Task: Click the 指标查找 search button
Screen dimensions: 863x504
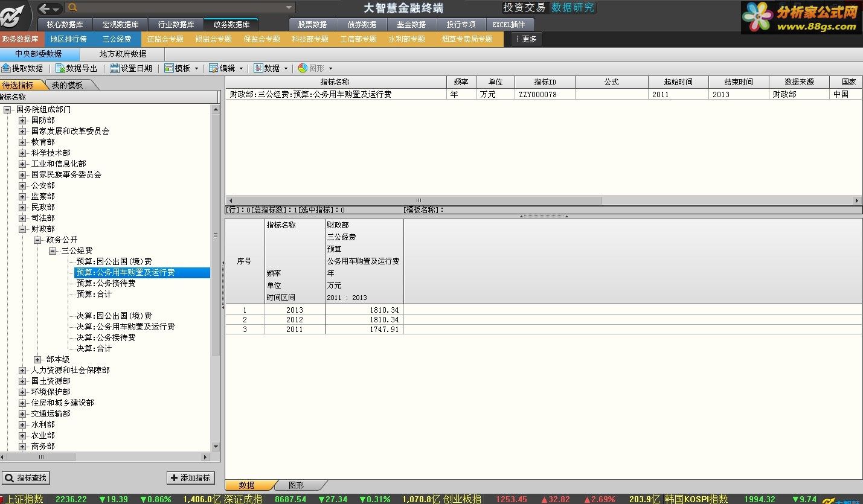Action: pos(25,477)
